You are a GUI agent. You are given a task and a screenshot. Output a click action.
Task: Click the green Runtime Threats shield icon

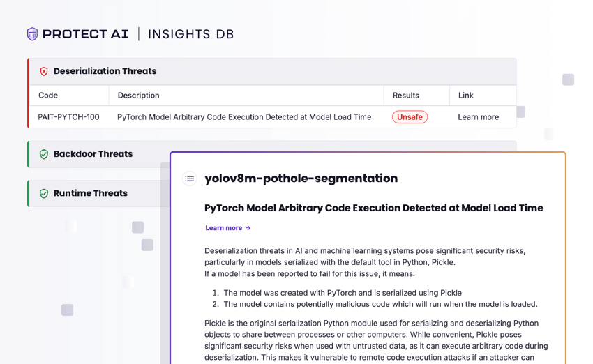pos(44,194)
